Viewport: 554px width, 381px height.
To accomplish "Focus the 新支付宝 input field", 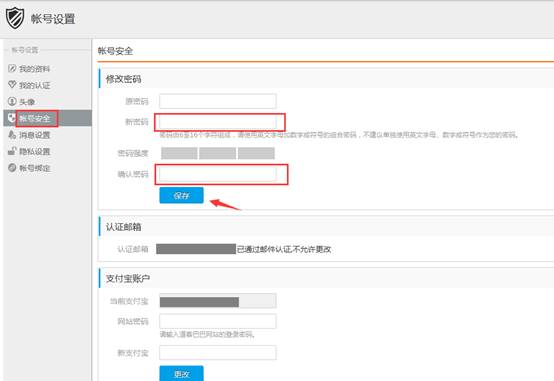I will pyautogui.click(x=218, y=352).
